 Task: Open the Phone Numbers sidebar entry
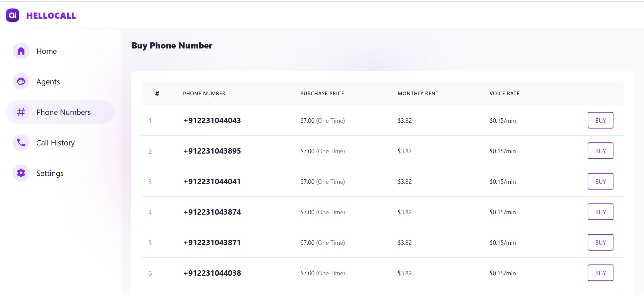63,112
